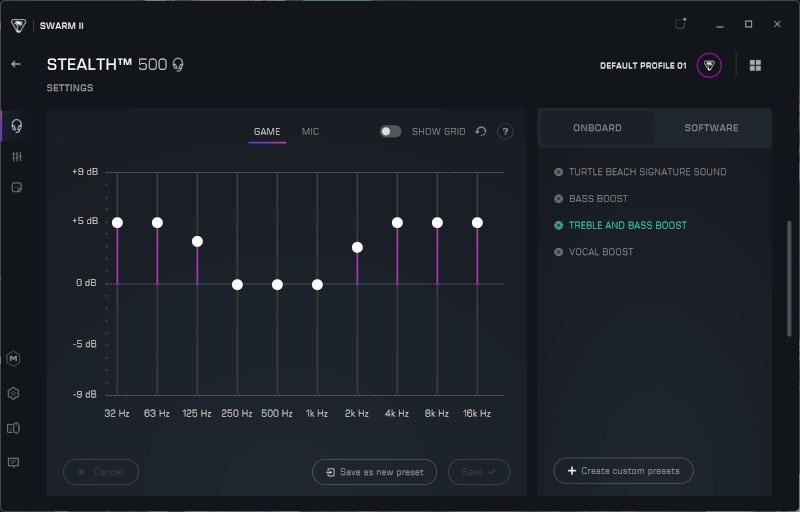This screenshot has height=512, width=800.
Task: Open the equalizer help question icon
Action: [505, 132]
